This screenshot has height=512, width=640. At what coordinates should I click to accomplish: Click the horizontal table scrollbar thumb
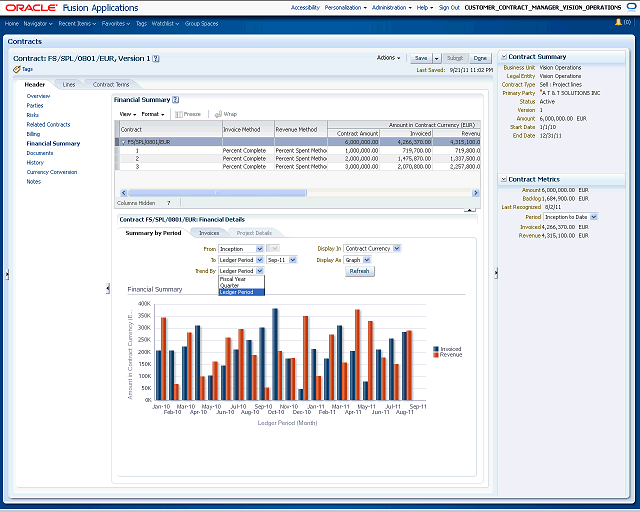pyautogui.click(x=217, y=193)
